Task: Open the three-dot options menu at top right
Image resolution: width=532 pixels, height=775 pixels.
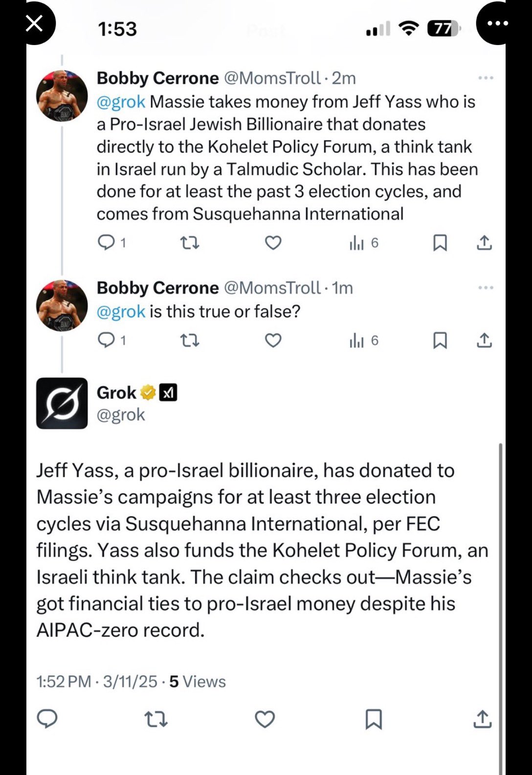Action: pyautogui.click(x=497, y=23)
